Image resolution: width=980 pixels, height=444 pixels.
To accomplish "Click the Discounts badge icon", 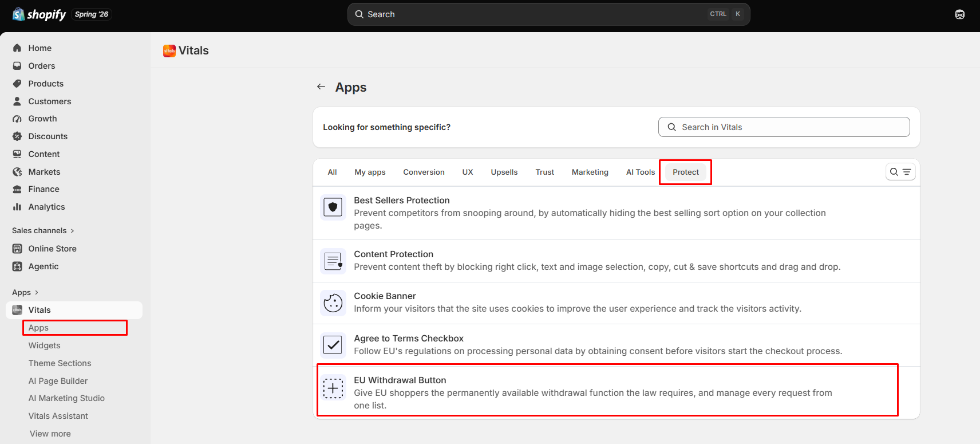I will point(17,136).
